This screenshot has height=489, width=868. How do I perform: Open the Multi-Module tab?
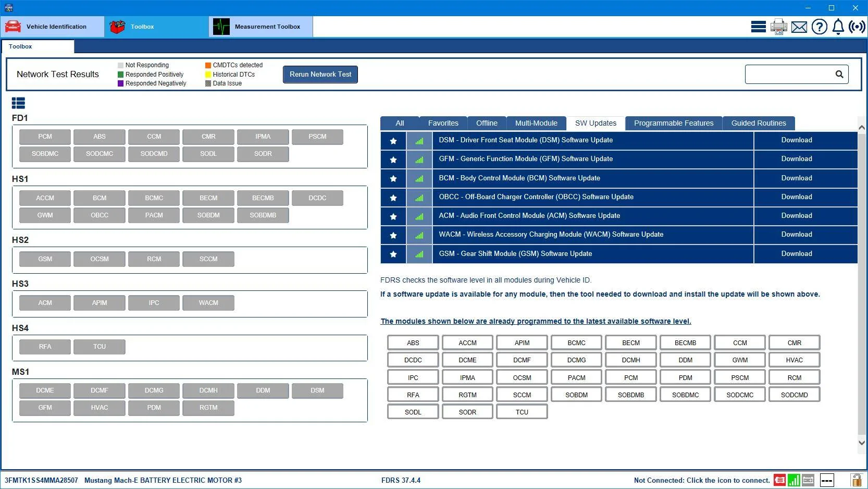tap(536, 123)
